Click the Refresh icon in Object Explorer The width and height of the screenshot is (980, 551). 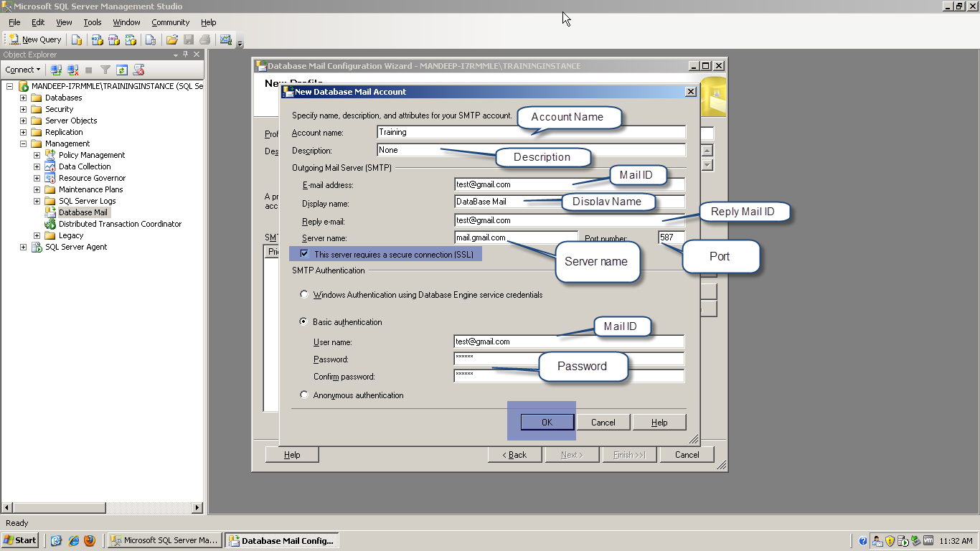[x=122, y=70]
